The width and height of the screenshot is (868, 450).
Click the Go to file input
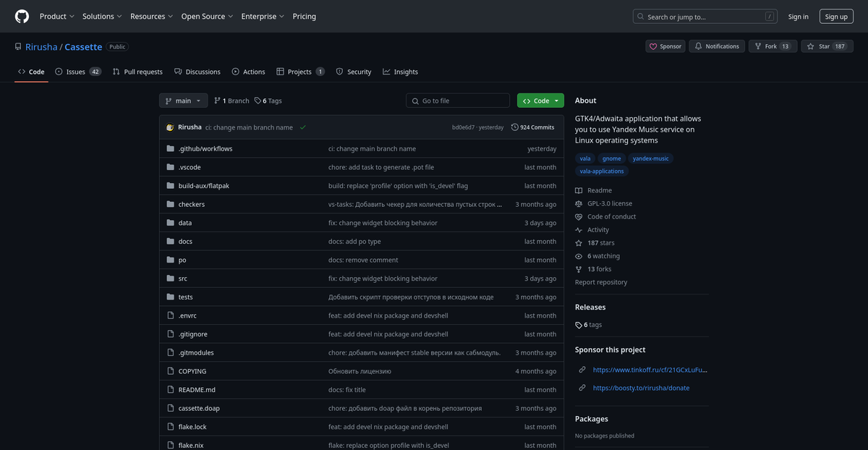point(458,101)
